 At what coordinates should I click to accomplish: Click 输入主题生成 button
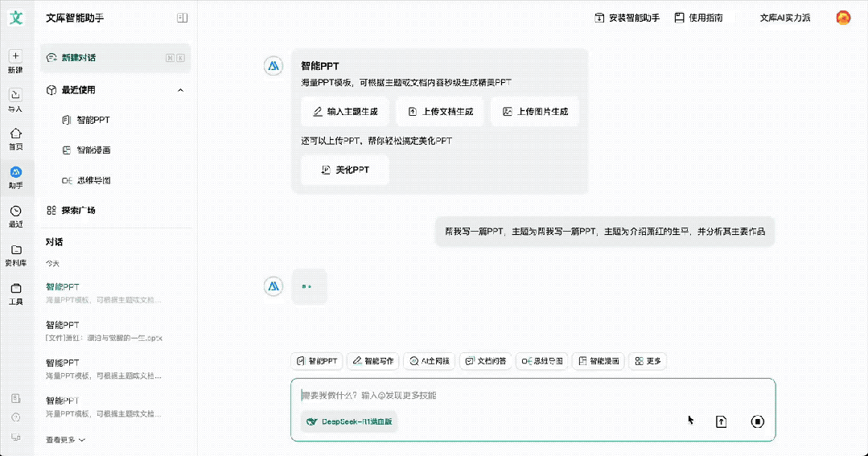345,112
